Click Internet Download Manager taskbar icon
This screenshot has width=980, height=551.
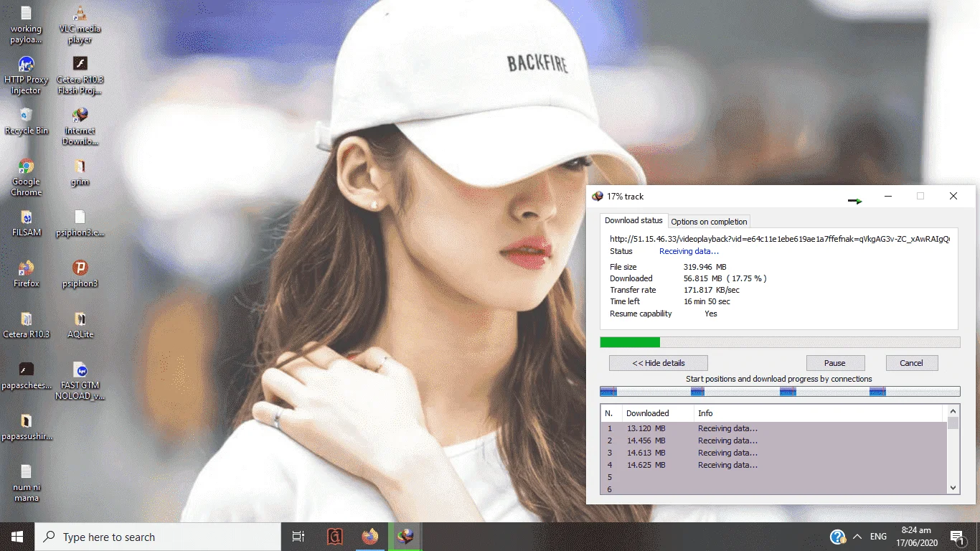[405, 537]
